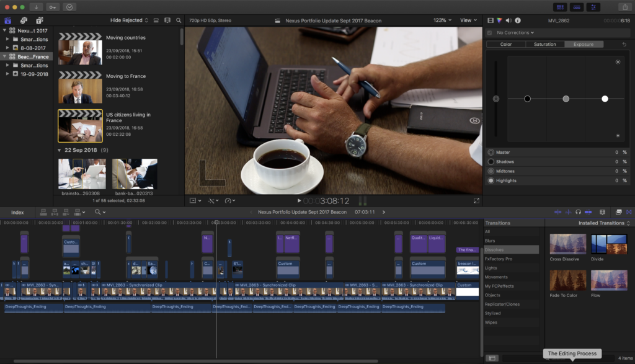The width and height of the screenshot is (635, 364).
Task: Click the Index button
Action: pos(17,211)
